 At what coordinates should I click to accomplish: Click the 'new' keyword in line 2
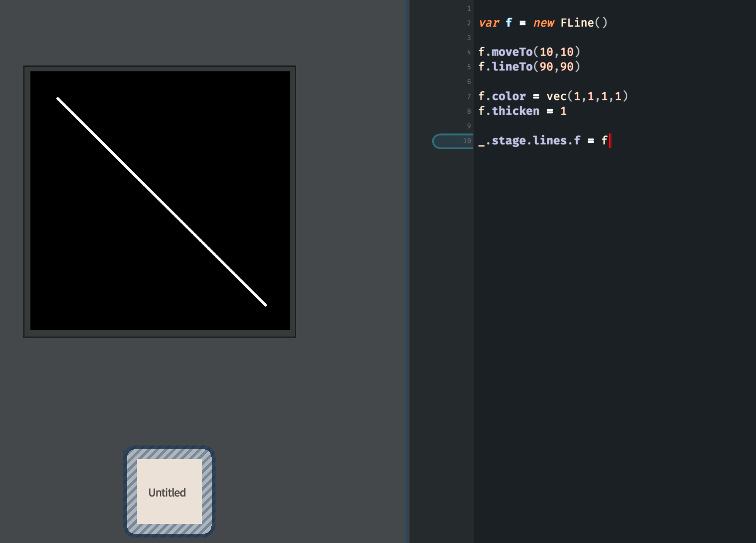[543, 23]
